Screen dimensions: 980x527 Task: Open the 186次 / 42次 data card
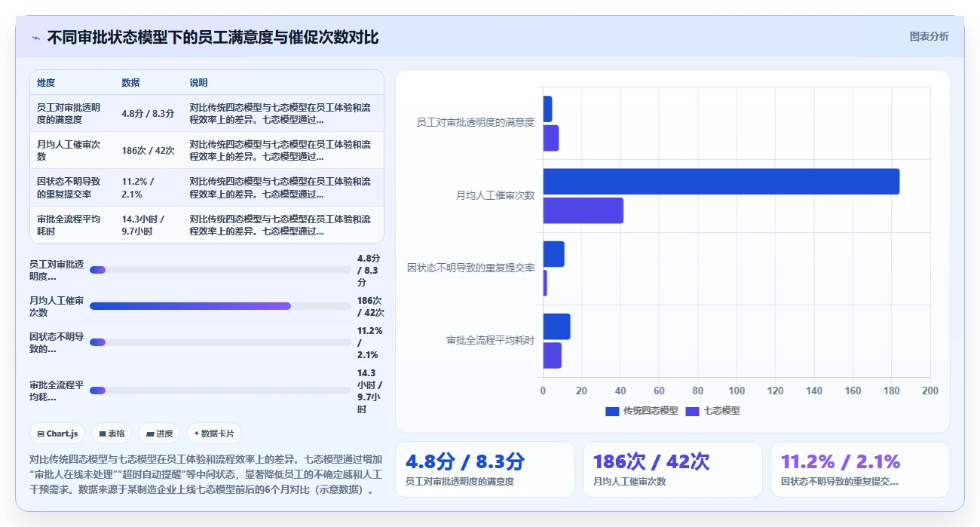click(672, 469)
